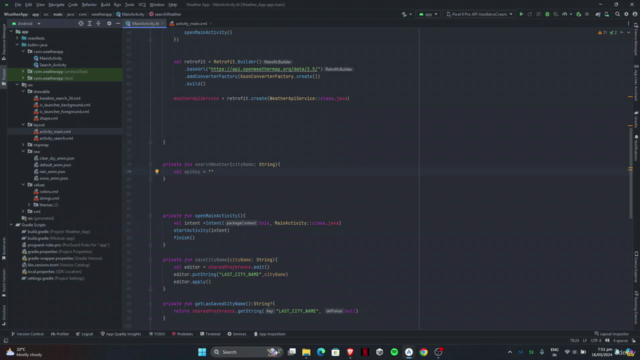Viewport: 640px width, 360px height.
Task: Open the Pixel 8 Pro device selector dropdown
Action: tap(479, 14)
